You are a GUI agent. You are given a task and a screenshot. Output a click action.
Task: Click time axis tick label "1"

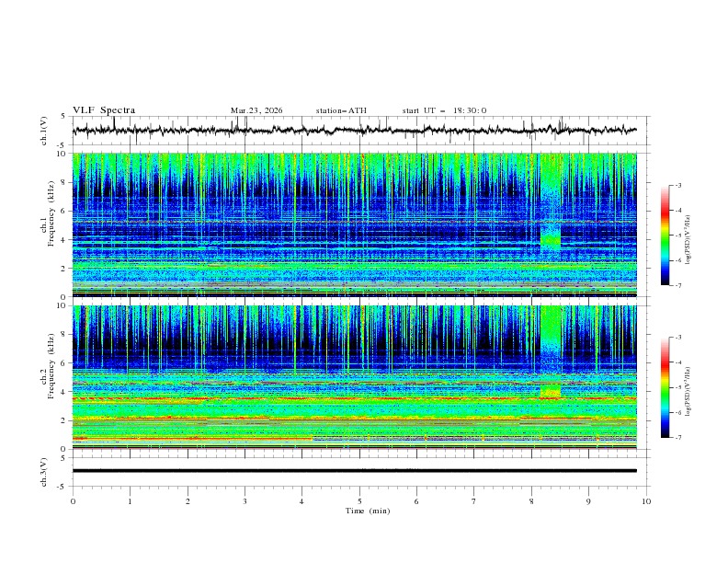130,501
